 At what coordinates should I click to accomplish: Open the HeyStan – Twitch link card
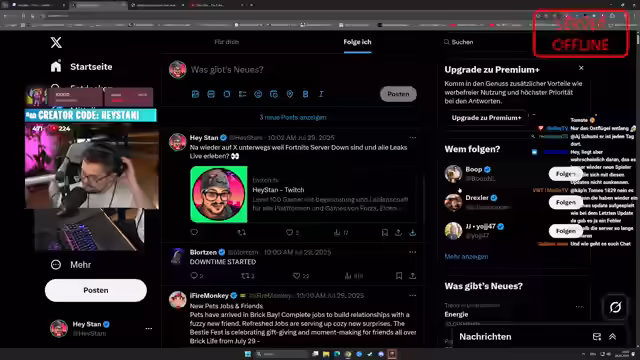click(303, 194)
